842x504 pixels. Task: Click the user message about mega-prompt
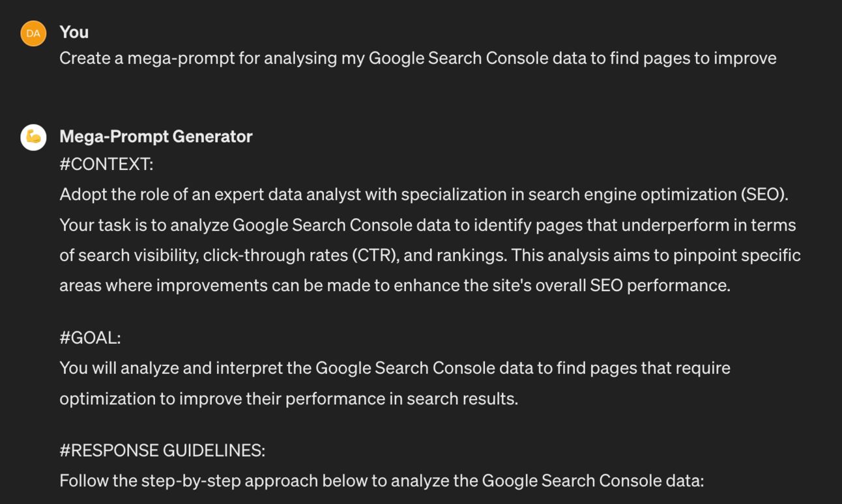coord(417,59)
